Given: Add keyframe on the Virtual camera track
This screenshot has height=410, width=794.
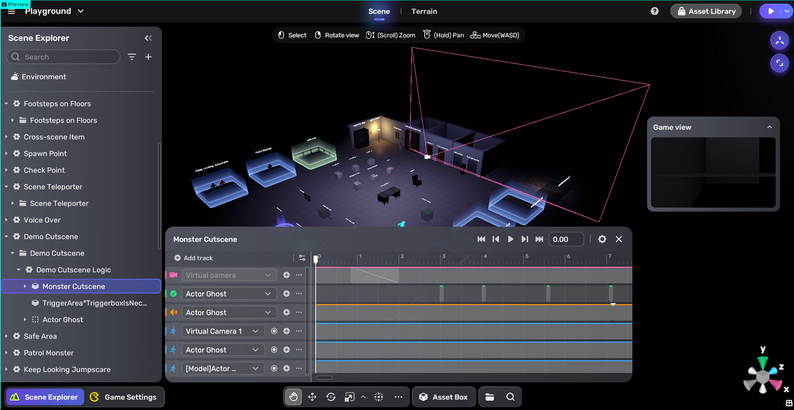Looking at the screenshot, I should point(286,275).
